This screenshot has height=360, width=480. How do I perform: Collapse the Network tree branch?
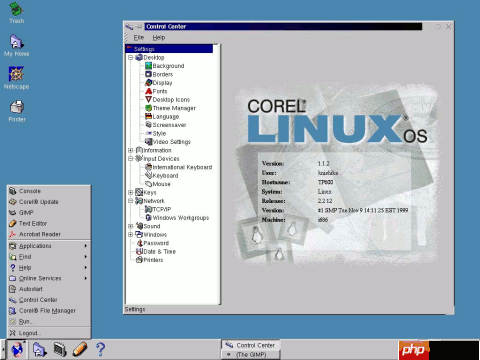[x=131, y=201]
